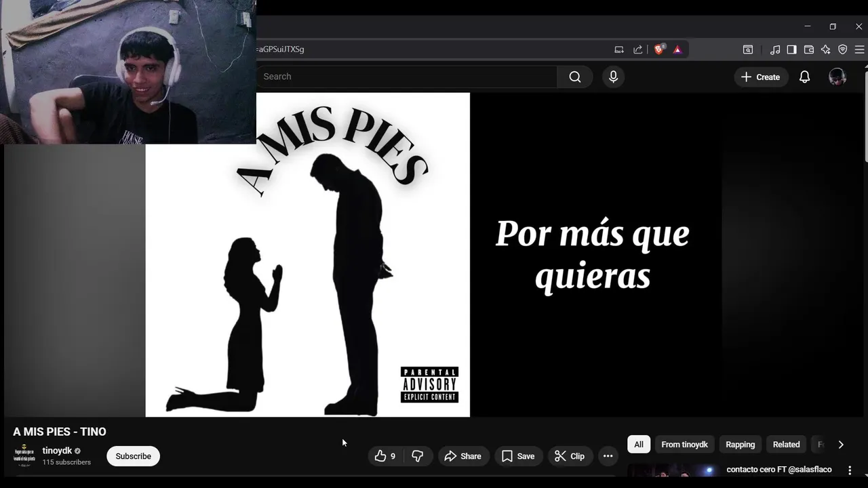
Task: Click the voice search microphone
Action: point(613,77)
